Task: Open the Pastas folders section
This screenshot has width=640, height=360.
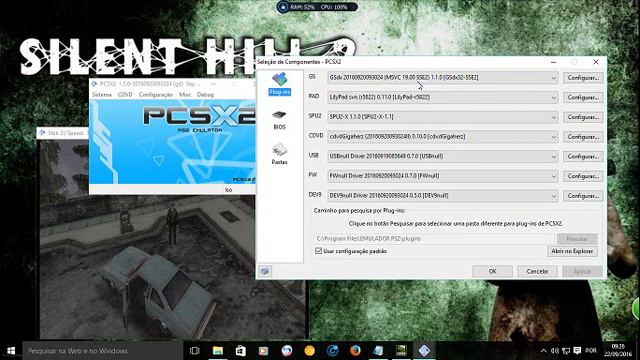Action: pos(280,154)
